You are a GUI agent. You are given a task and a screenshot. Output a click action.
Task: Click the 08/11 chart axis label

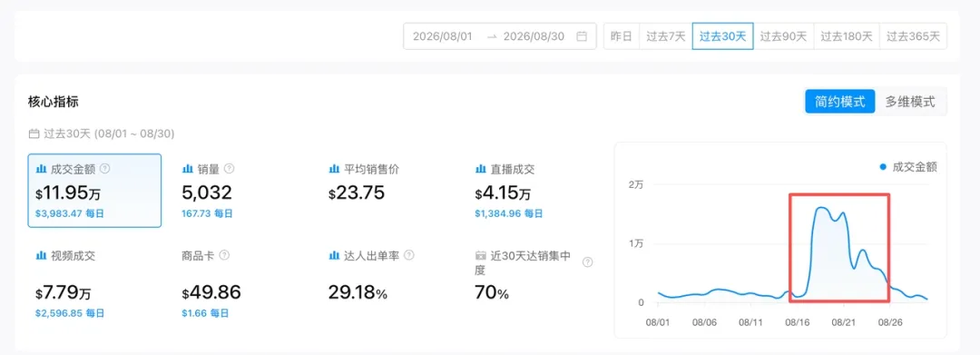(x=750, y=323)
